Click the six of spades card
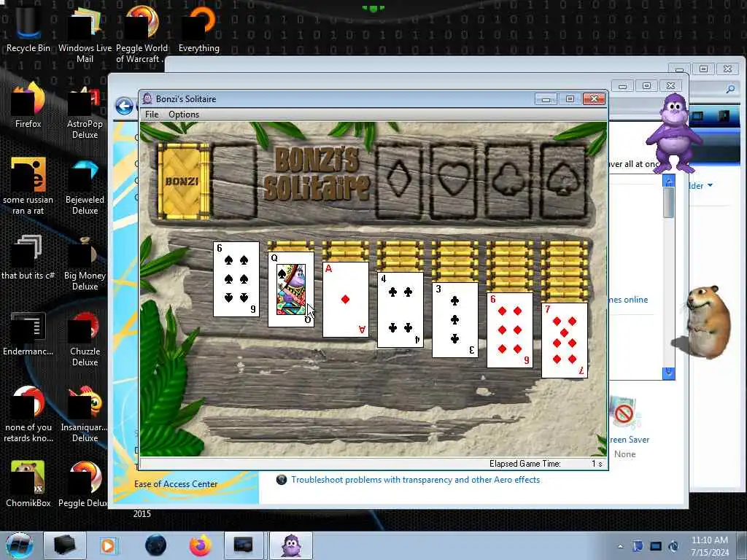 pyautogui.click(x=236, y=279)
